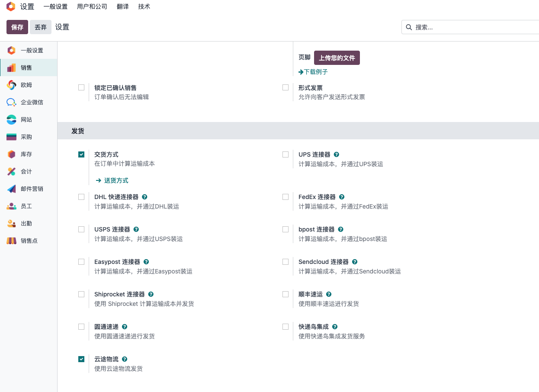The width and height of the screenshot is (539, 392).
Task: Enable Sendcloud 连接器 checkbox
Action: point(286,262)
